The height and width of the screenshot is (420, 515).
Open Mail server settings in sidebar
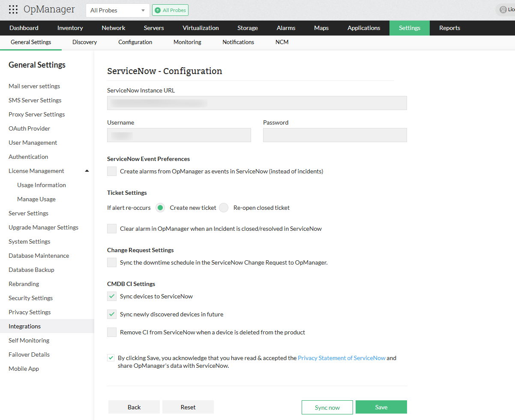pyautogui.click(x=34, y=86)
